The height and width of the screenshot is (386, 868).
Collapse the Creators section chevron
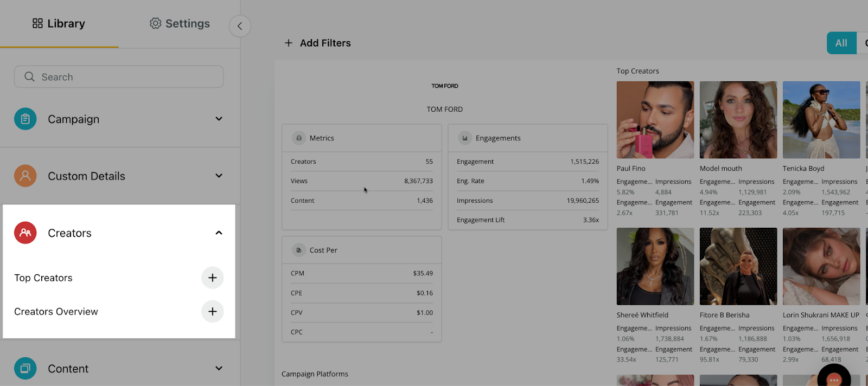(219, 233)
